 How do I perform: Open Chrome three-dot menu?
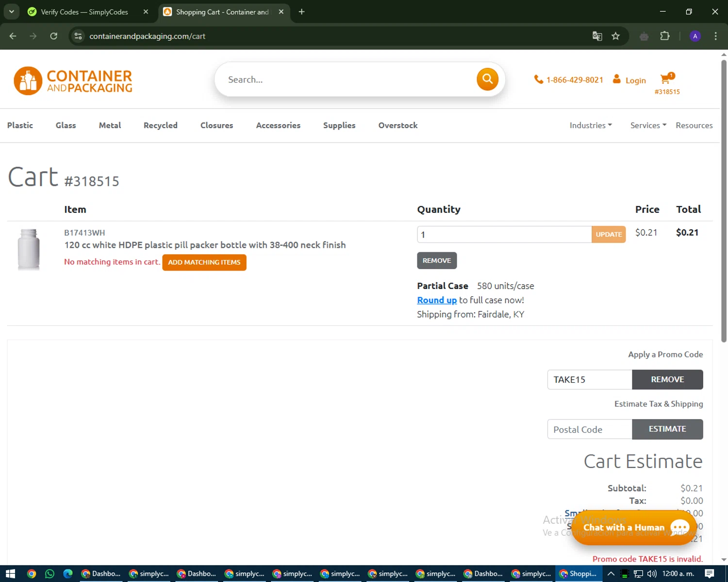point(715,36)
